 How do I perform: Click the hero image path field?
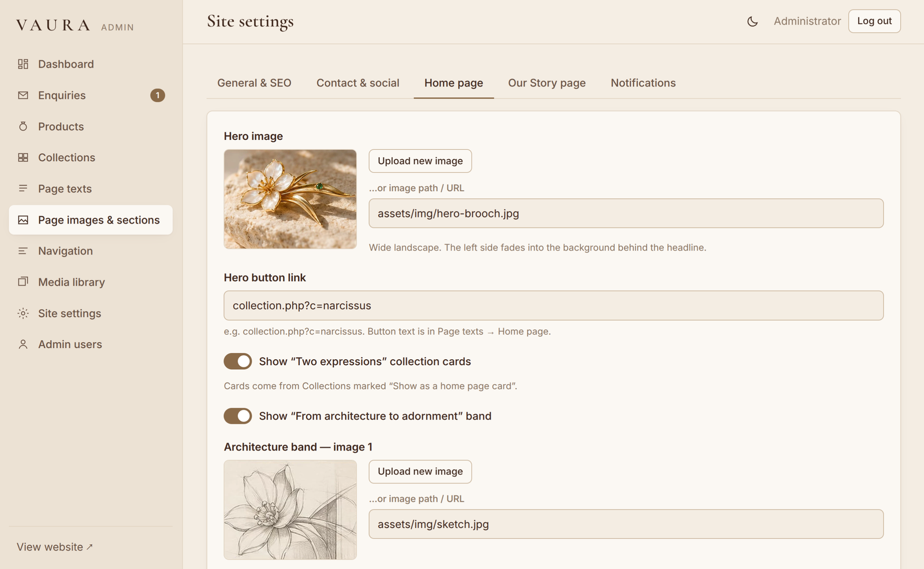point(626,214)
